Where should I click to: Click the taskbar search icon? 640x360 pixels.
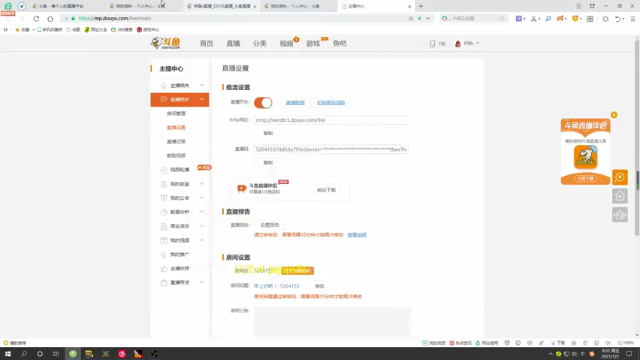[x=24, y=354]
